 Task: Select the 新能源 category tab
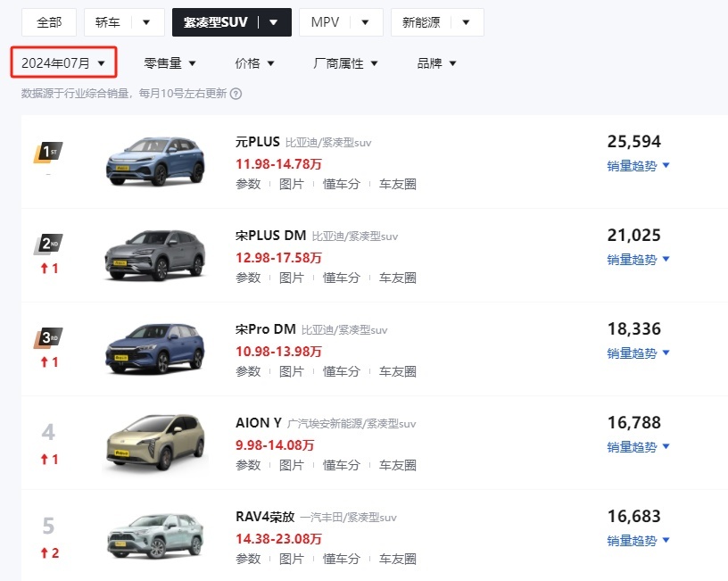tap(421, 22)
